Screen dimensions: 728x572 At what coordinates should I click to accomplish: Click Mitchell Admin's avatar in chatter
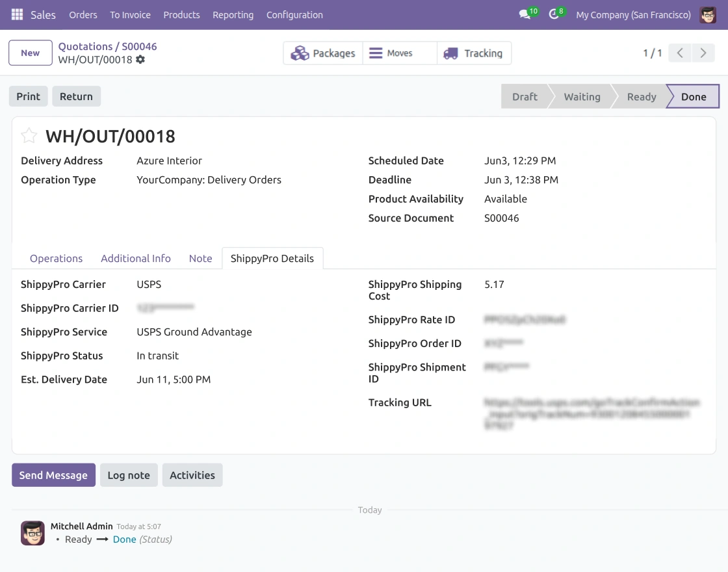pos(32,533)
